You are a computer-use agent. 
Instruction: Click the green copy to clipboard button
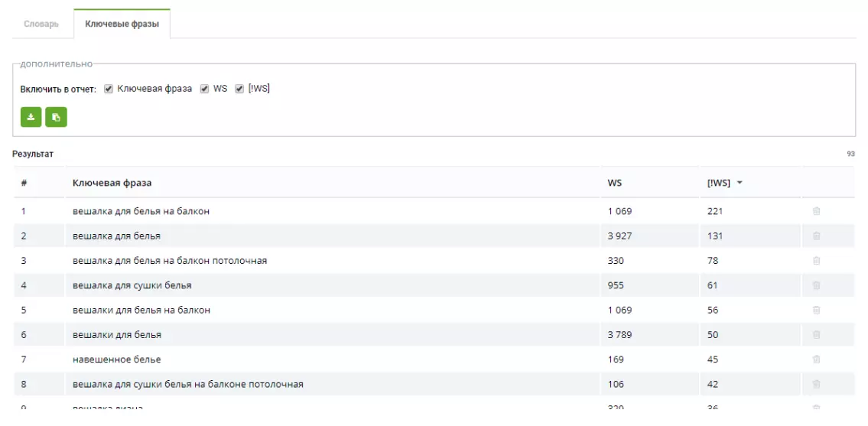(56, 117)
